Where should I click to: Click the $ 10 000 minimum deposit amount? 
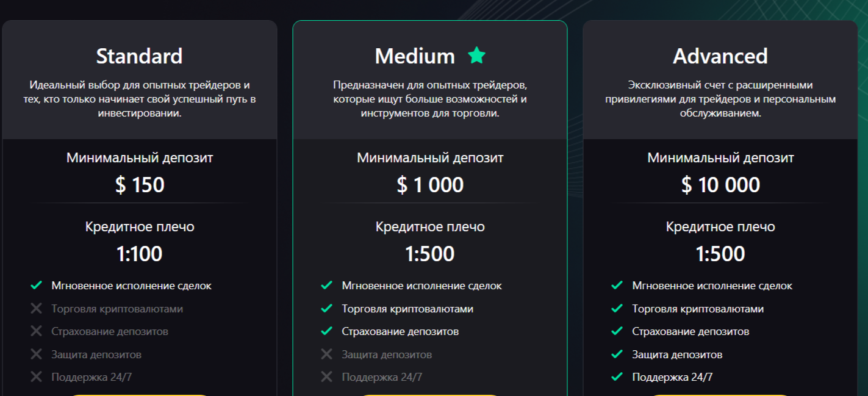point(720,185)
